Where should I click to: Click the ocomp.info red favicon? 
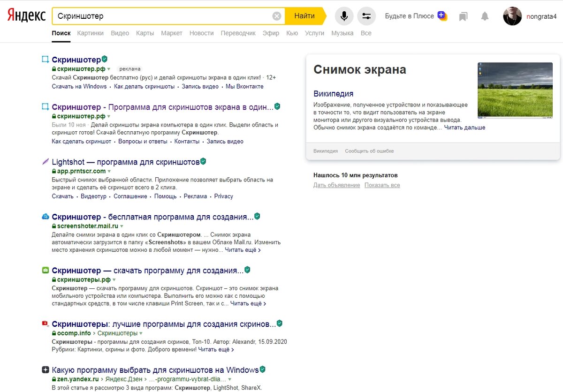tap(45, 324)
